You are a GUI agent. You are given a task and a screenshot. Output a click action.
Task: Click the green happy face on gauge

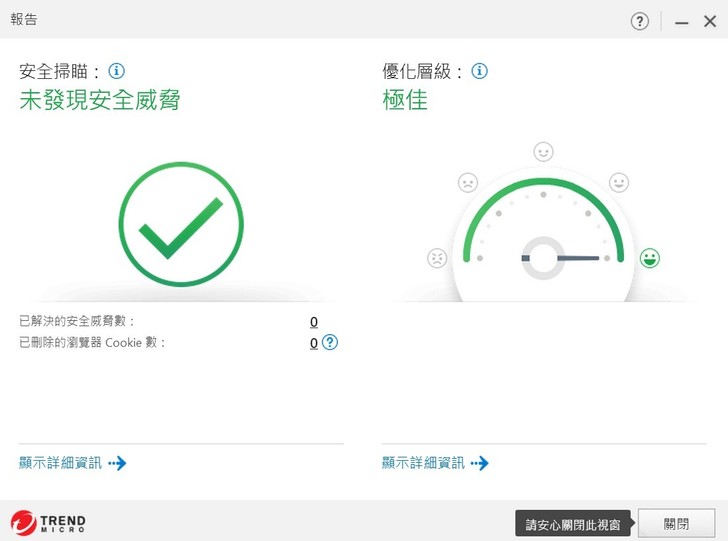pos(650,258)
